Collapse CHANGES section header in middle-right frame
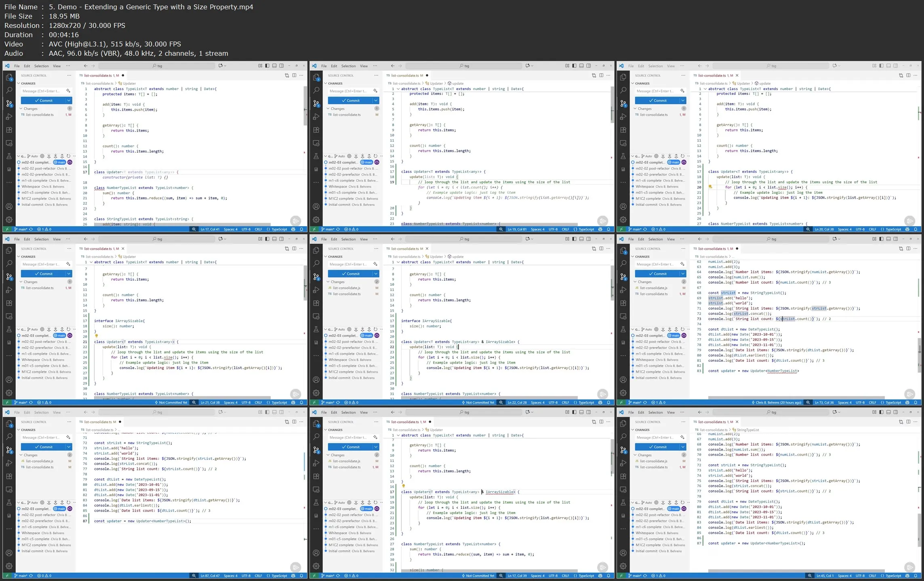Image resolution: width=924 pixels, height=581 pixels. pos(642,257)
